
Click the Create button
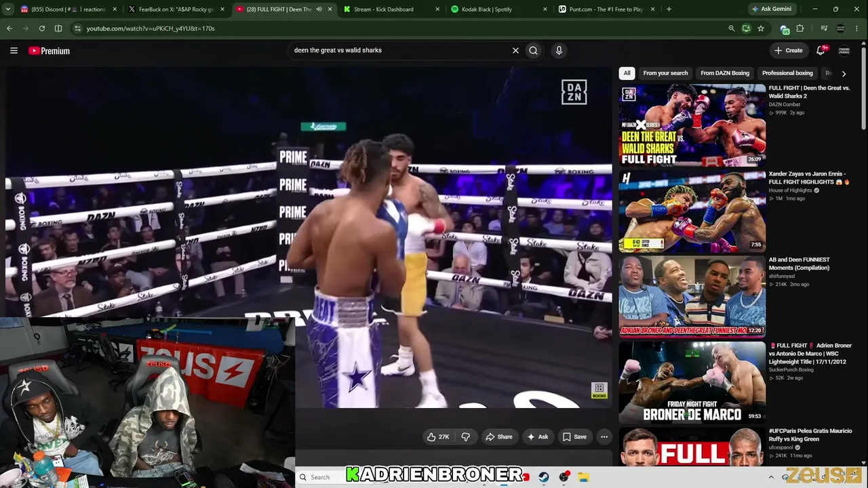789,50
